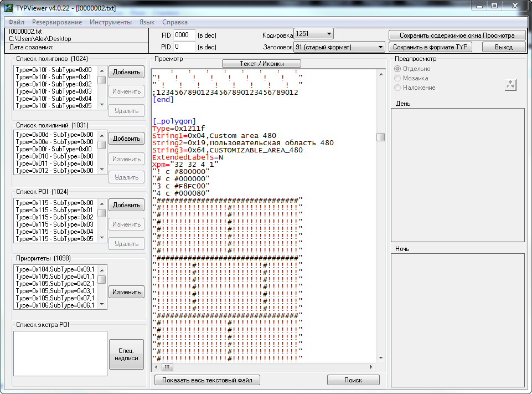Open the Язык menu
The width and height of the screenshot is (532, 394).
(147, 22)
